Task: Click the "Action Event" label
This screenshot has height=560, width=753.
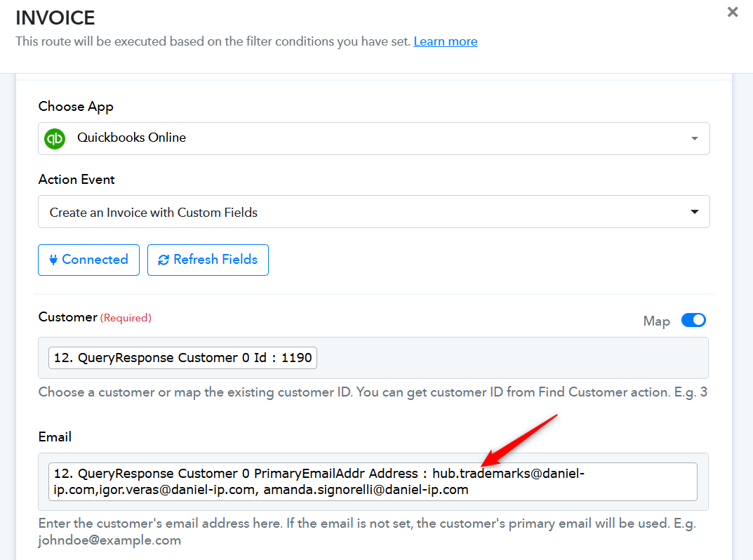Action: [x=76, y=180]
